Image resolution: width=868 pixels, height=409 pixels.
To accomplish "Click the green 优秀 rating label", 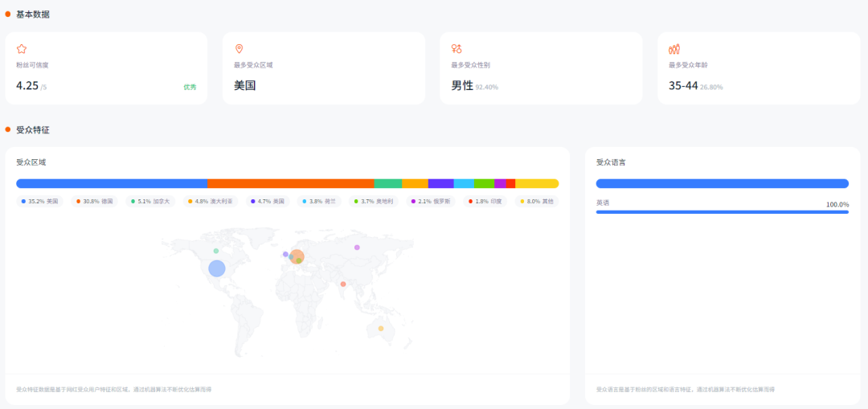I will pos(190,87).
